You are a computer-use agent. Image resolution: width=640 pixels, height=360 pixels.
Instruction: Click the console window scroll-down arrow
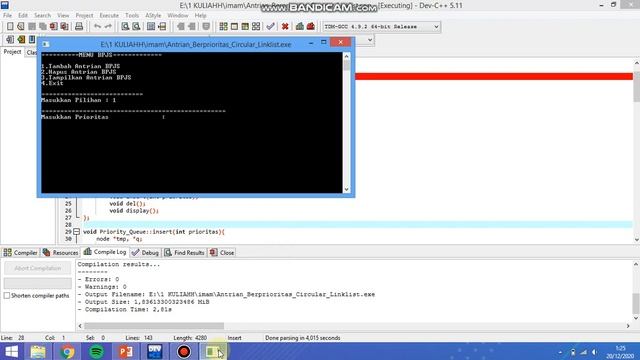347,189
